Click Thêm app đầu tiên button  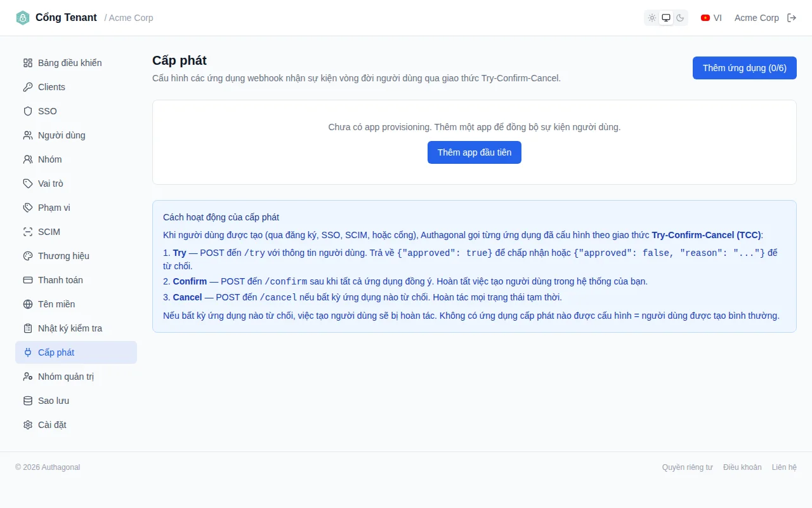coord(475,152)
